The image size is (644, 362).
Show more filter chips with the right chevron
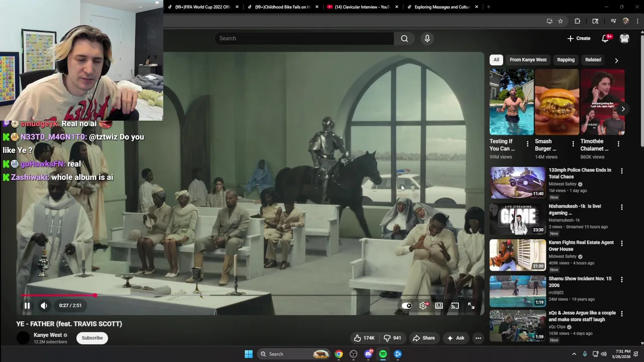(616, 60)
